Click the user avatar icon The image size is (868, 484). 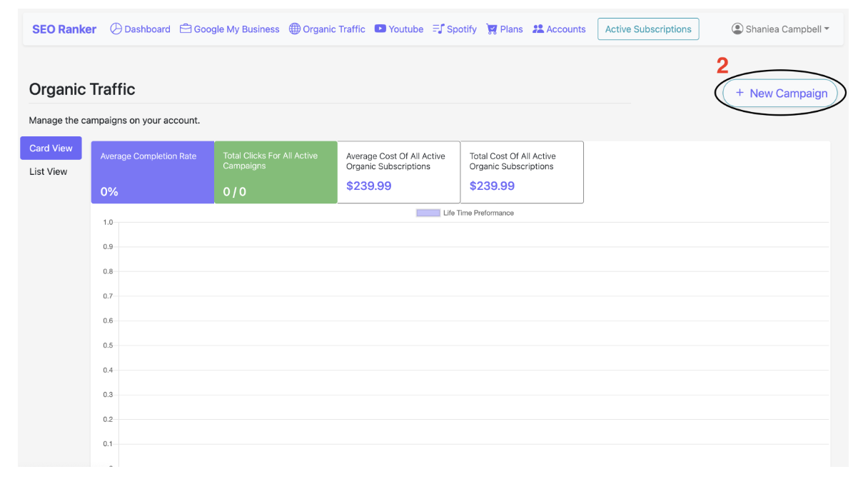737,29
